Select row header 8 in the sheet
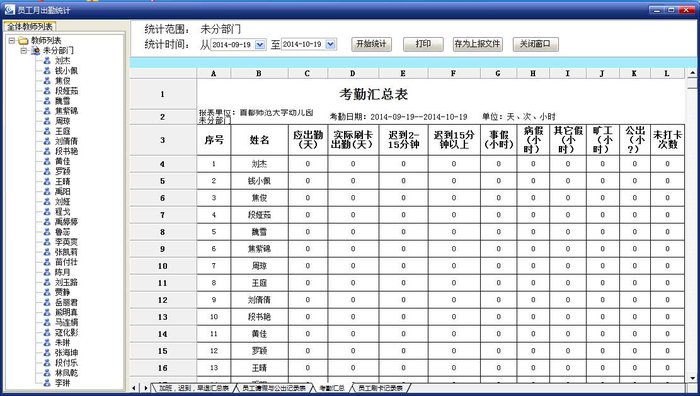 coord(163,232)
